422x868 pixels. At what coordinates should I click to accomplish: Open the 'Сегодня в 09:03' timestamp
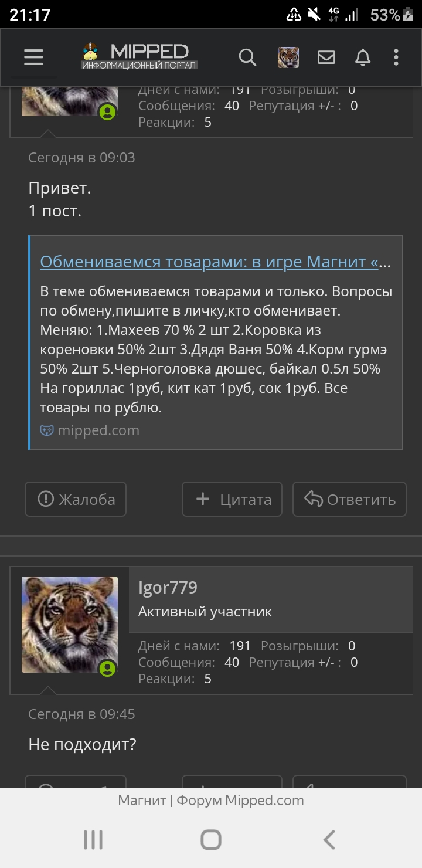click(x=81, y=157)
